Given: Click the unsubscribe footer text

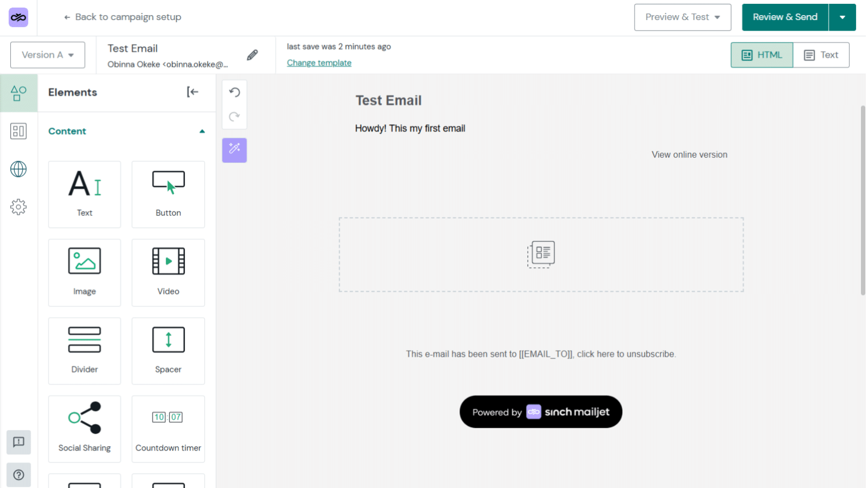Looking at the screenshot, I should (x=541, y=354).
